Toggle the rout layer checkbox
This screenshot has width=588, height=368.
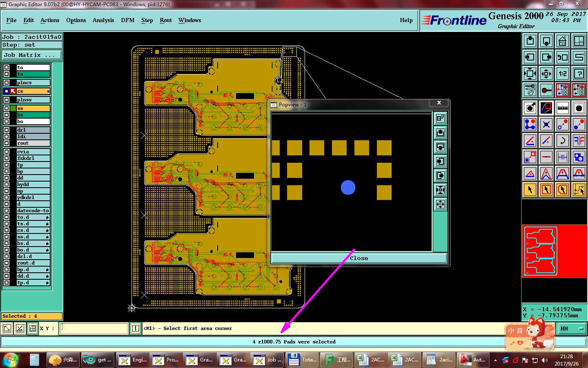pyautogui.click(x=7, y=143)
